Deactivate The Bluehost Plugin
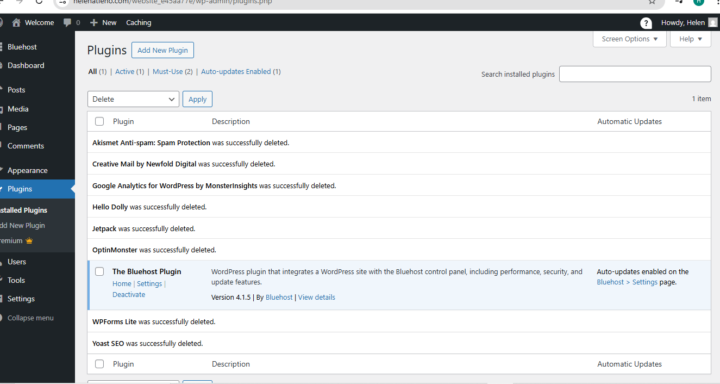 129,295
